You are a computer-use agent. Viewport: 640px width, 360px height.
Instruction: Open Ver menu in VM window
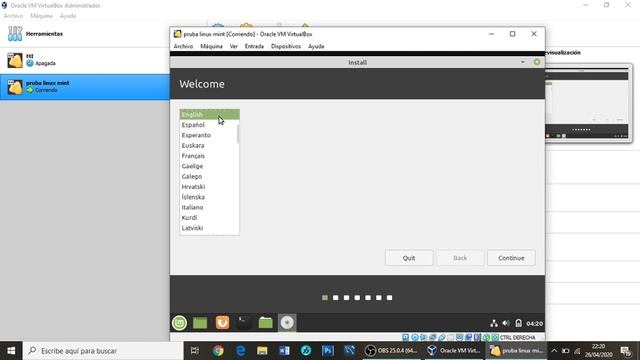pos(233,47)
